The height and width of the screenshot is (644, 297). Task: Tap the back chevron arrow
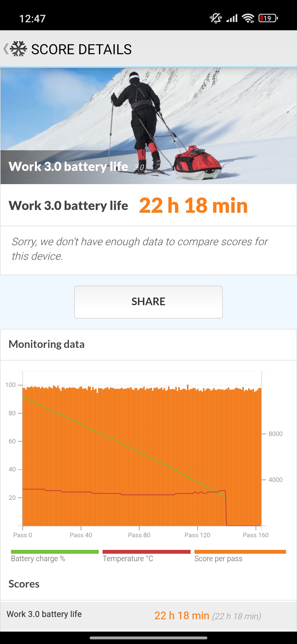pos(6,49)
